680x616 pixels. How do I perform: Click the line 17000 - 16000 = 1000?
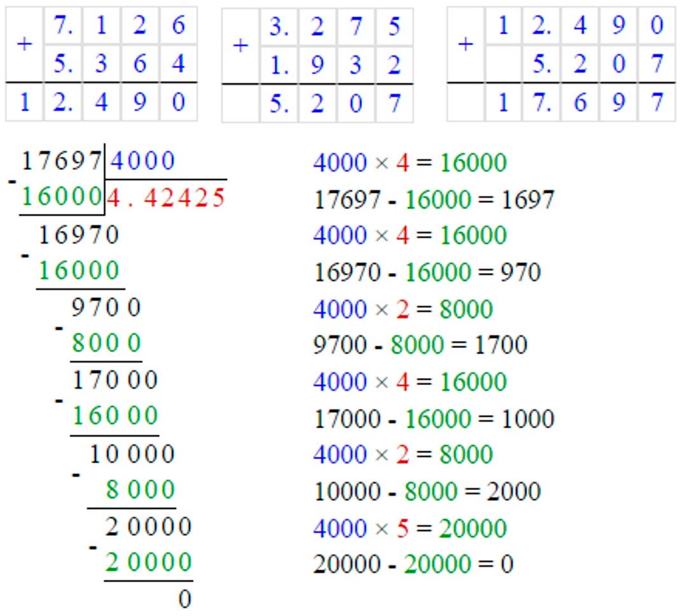(x=434, y=419)
